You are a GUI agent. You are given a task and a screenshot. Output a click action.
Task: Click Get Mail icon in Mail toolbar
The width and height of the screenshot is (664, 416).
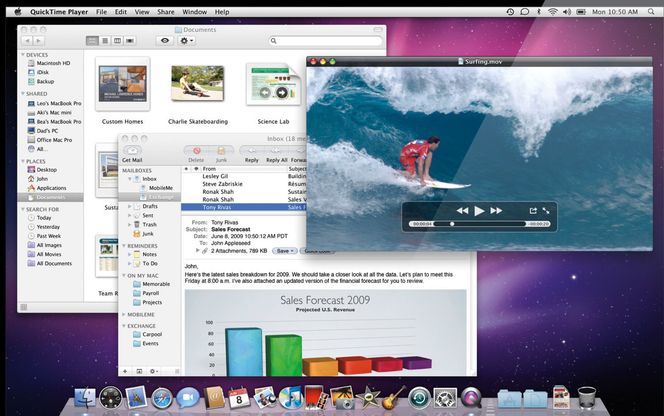pos(132,151)
